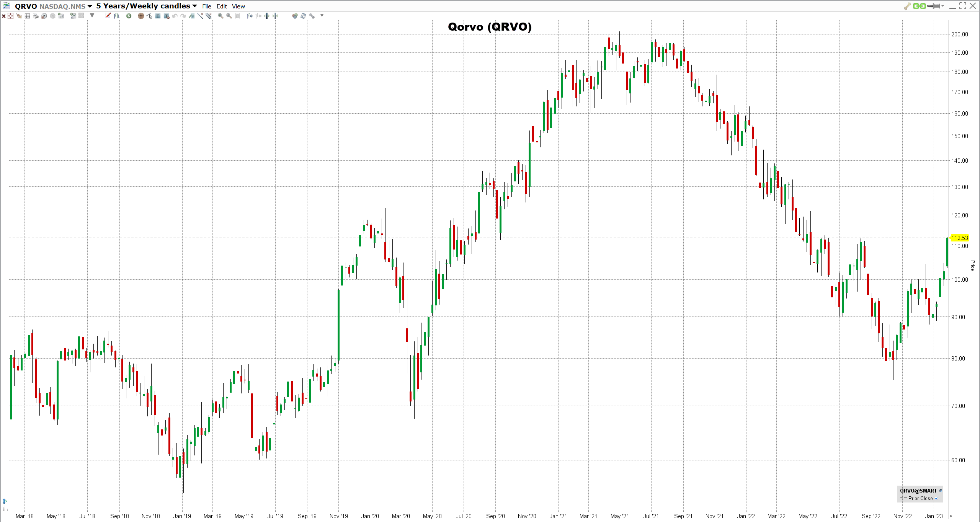The image size is (980, 522).
Task: Toggle fullscreen with the bracket corners icon
Action: click(963, 6)
